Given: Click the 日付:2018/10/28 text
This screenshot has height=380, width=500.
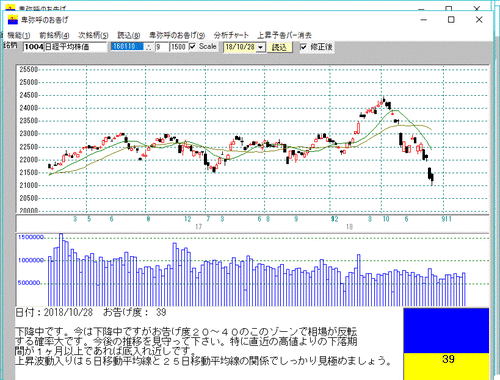Looking at the screenshot, I should pos(54,312).
